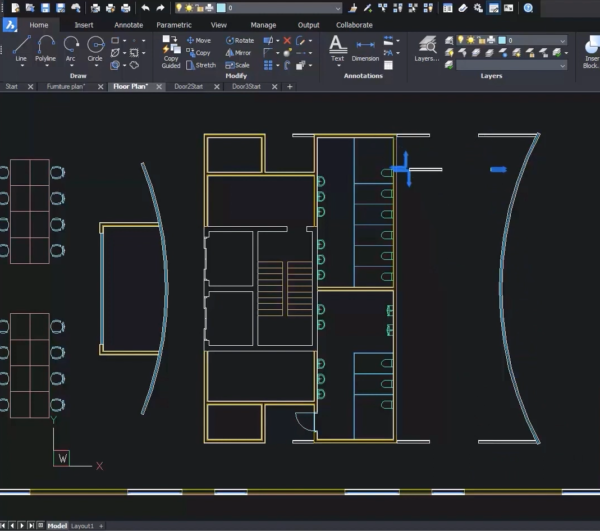This screenshot has width=600, height=531.
Task: Choose the Circle tool
Action: coord(95,46)
